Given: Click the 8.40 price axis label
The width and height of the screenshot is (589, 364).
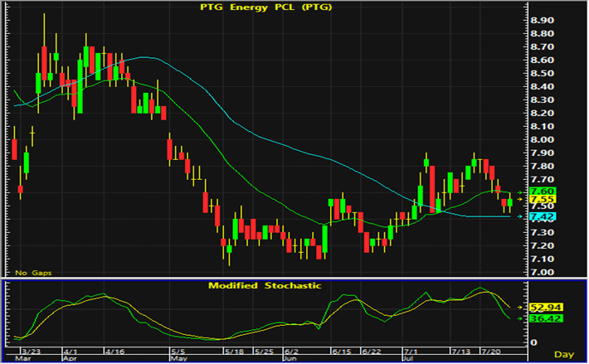Looking at the screenshot, I should (x=542, y=87).
